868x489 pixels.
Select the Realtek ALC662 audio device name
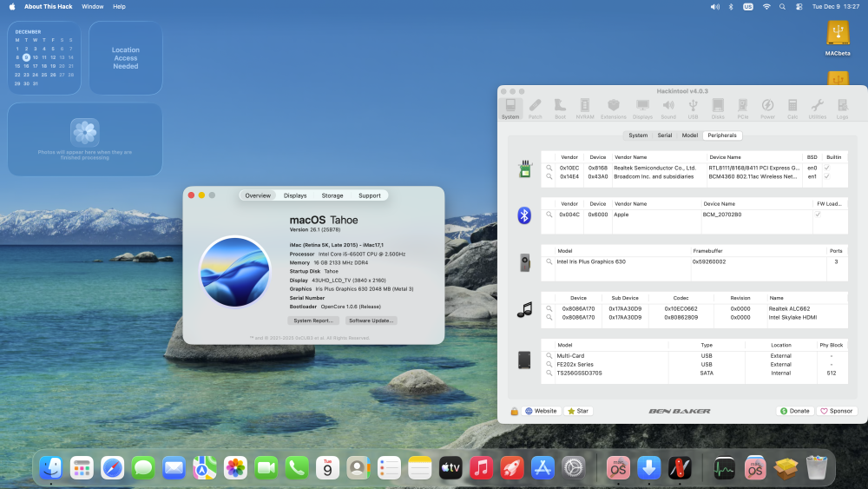point(789,308)
